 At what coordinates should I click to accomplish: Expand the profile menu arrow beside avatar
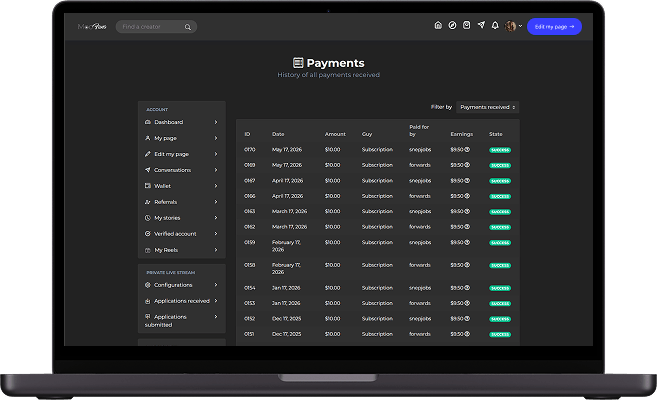(520, 26)
